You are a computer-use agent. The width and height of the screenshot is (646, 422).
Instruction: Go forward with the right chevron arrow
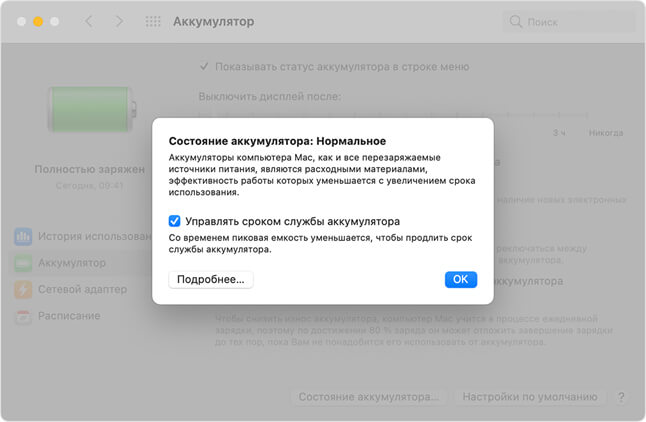119,21
